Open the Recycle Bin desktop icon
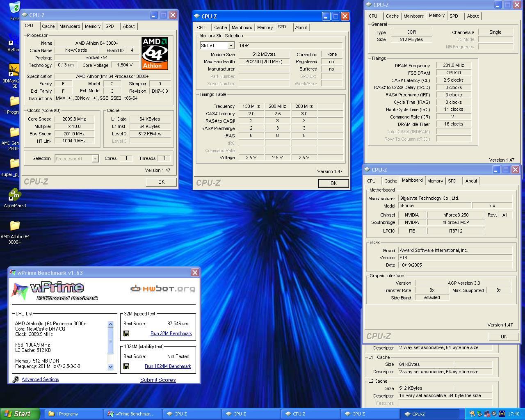 [14, 7]
